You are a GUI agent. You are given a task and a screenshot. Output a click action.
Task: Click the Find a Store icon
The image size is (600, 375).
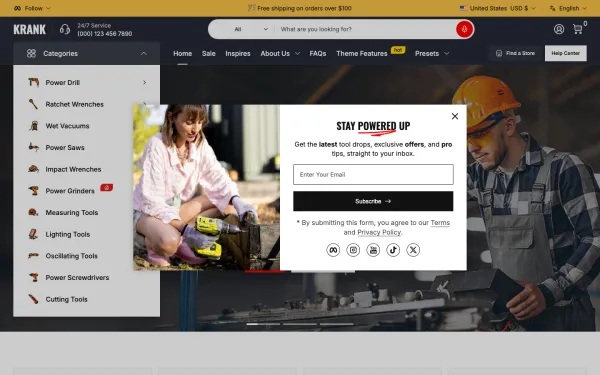499,53
